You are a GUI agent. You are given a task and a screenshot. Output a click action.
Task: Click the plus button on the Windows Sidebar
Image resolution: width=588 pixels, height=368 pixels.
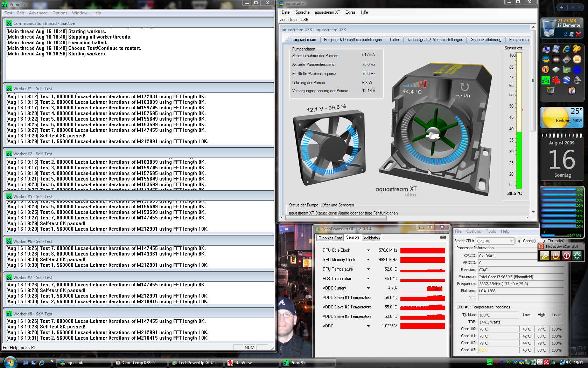point(562,7)
